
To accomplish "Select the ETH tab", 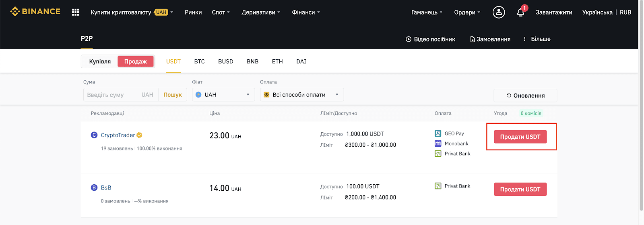I will 277,61.
